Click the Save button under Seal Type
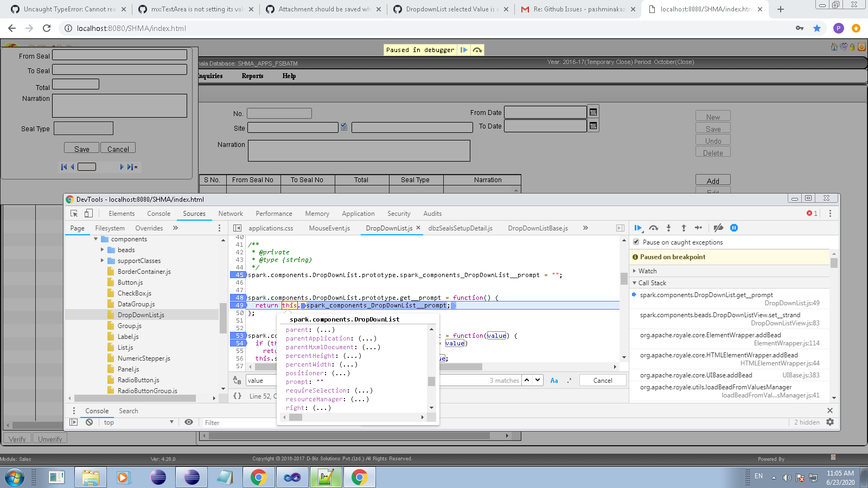This screenshot has height=488, width=868. coord(81,149)
